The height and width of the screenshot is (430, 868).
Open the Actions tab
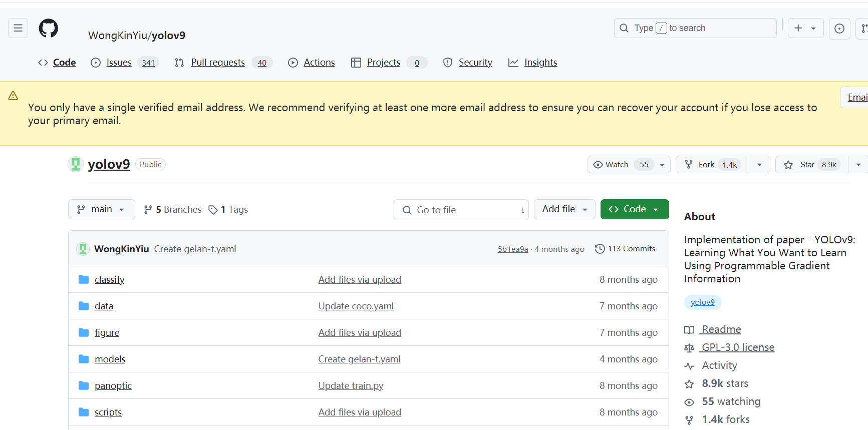311,63
